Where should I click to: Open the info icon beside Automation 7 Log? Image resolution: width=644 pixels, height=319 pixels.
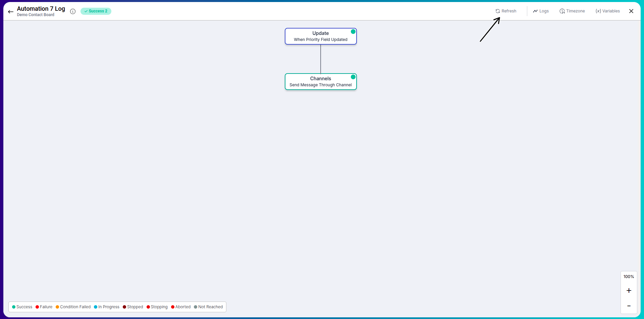[x=73, y=11]
